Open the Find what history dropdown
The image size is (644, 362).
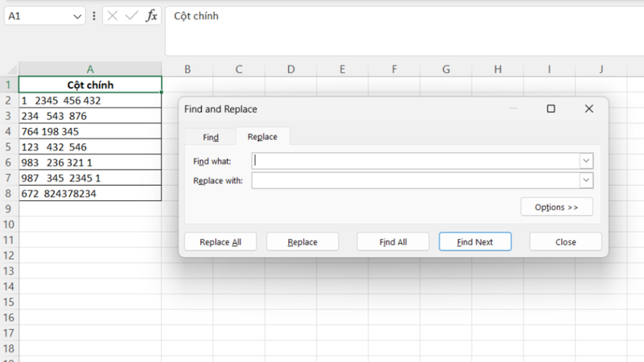point(586,161)
